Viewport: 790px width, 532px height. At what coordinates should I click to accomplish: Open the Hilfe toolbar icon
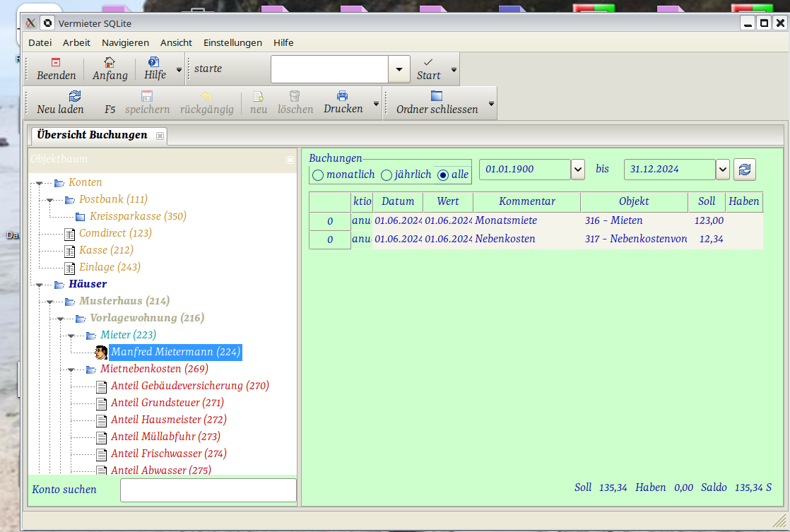(x=154, y=62)
